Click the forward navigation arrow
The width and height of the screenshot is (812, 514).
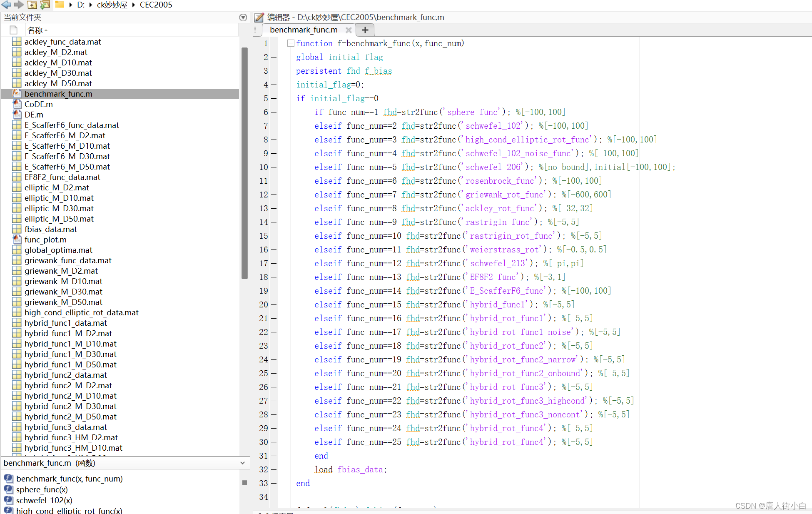pos(19,5)
